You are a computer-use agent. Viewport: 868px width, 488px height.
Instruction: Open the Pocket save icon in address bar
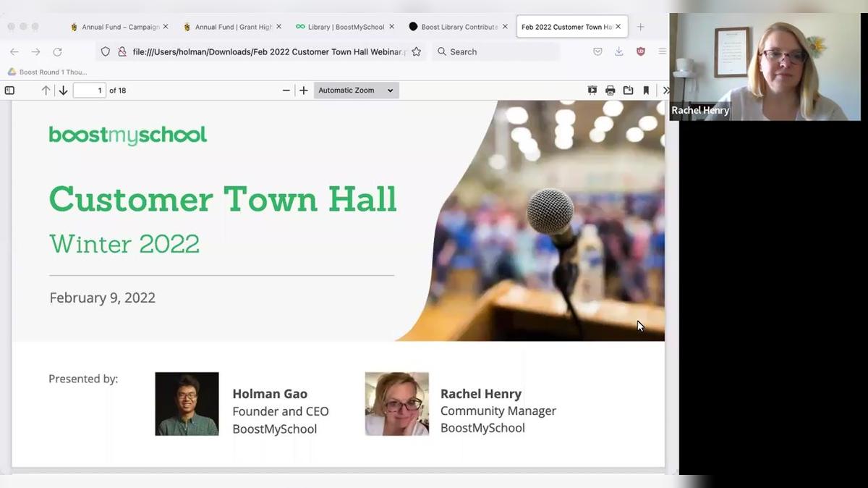[597, 51]
